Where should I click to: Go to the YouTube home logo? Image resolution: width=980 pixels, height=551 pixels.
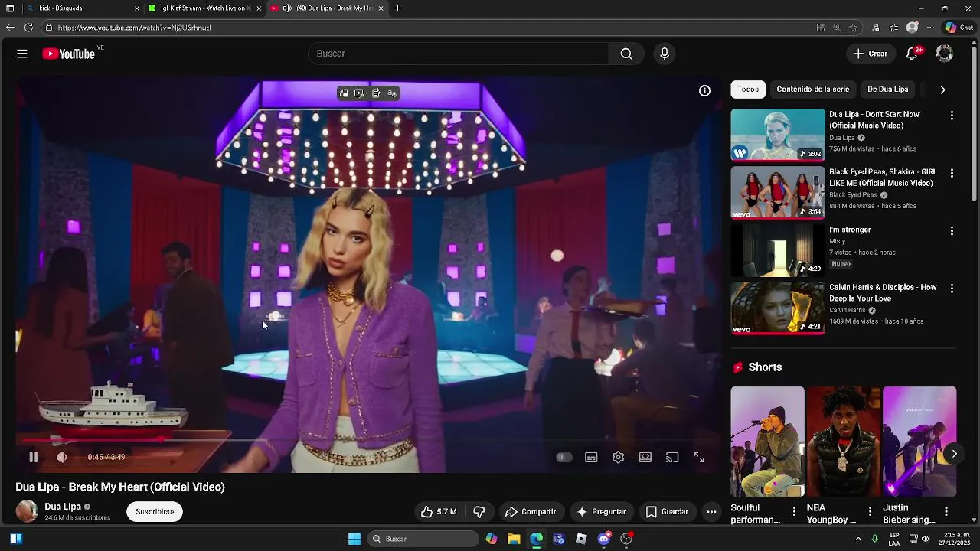(x=68, y=54)
